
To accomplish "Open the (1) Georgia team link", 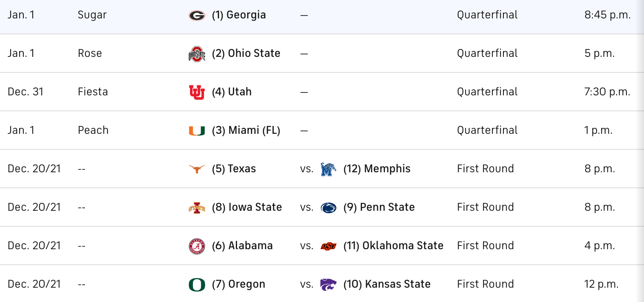I will pos(239,15).
